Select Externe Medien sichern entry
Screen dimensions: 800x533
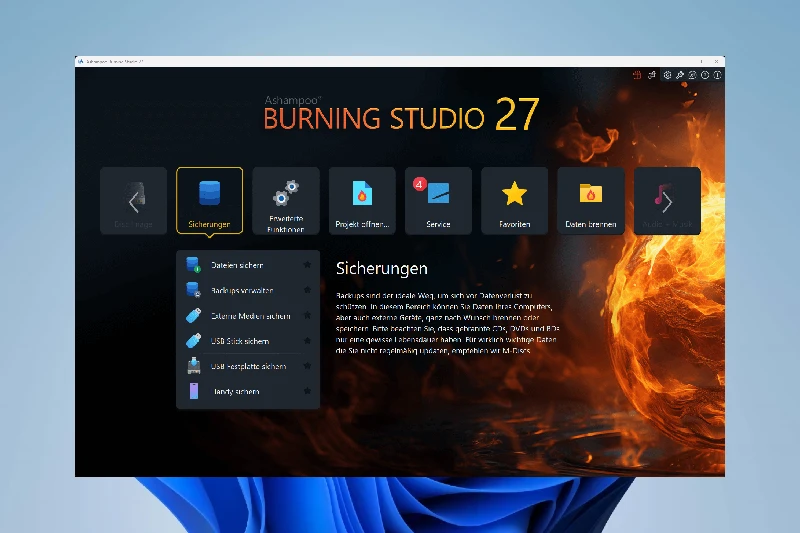click(248, 316)
